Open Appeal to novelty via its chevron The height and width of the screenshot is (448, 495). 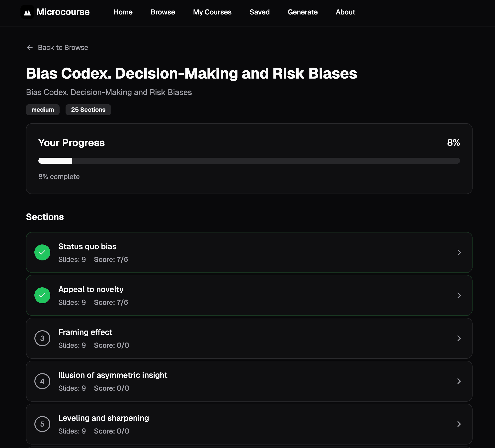pyautogui.click(x=459, y=295)
